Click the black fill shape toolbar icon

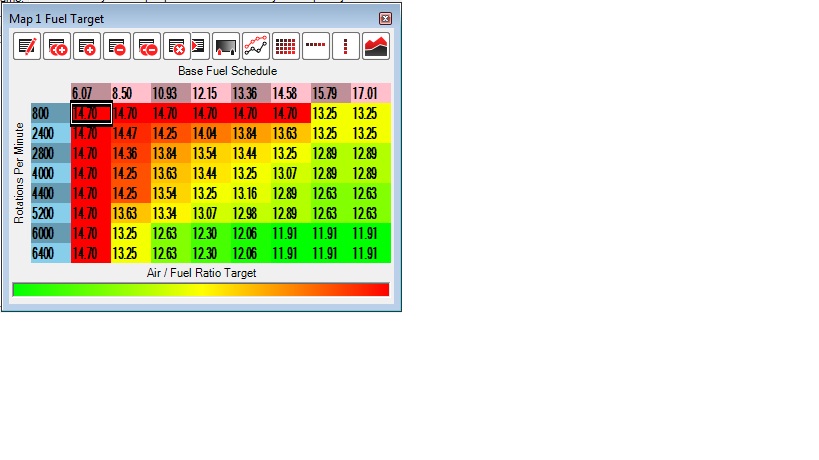(x=226, y=46)
